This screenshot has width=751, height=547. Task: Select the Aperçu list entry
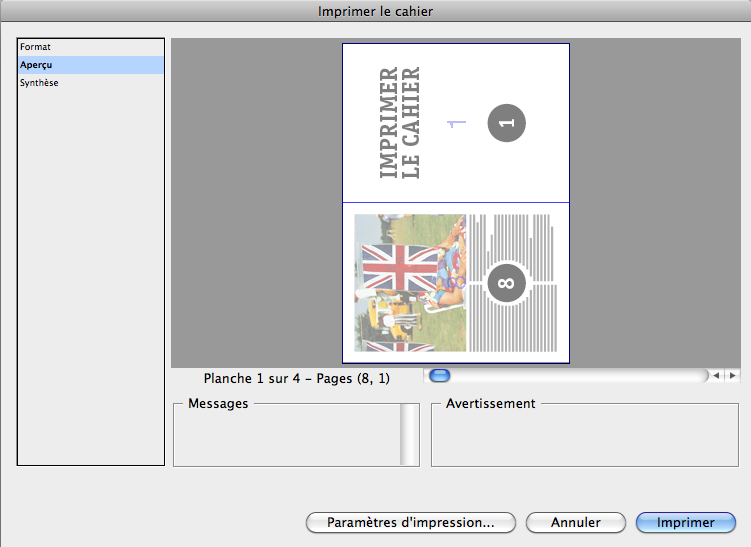pos(39,65)
